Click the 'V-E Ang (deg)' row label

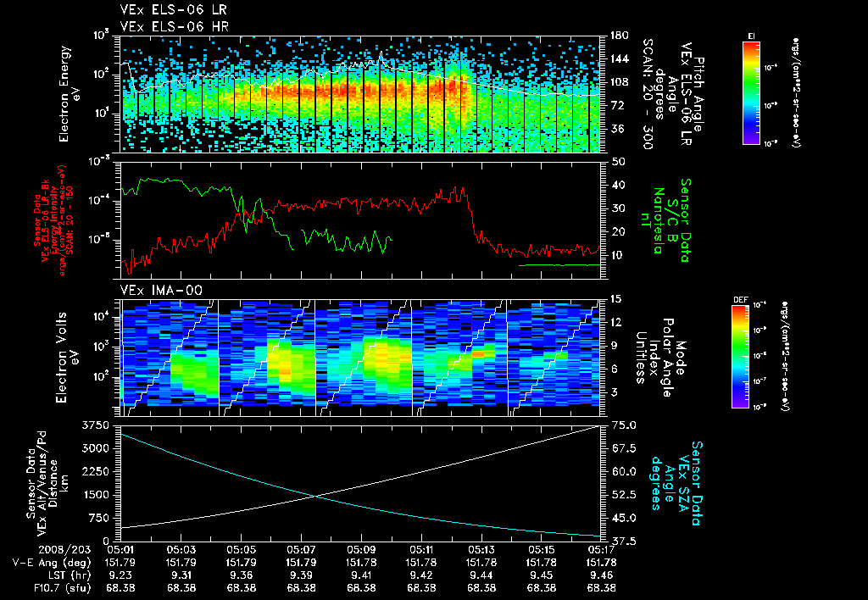pos(52,563)
